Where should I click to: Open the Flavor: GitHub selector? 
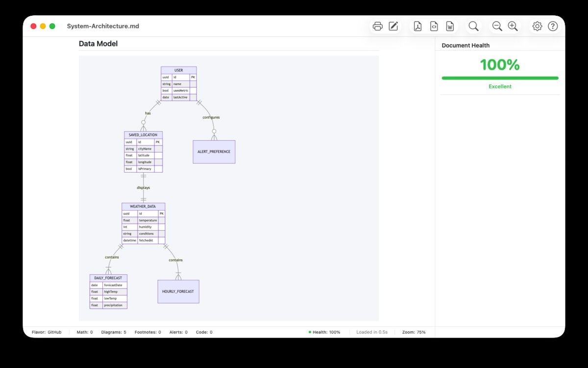[47, 332]
